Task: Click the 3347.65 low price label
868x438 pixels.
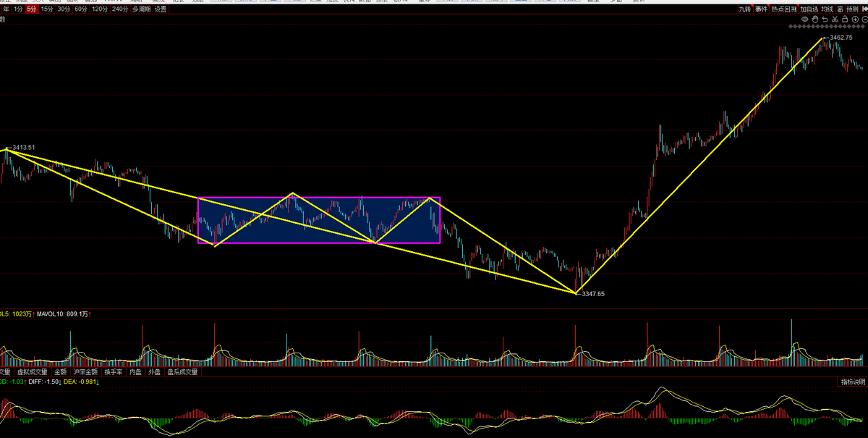Action: (x=592, y=294)
